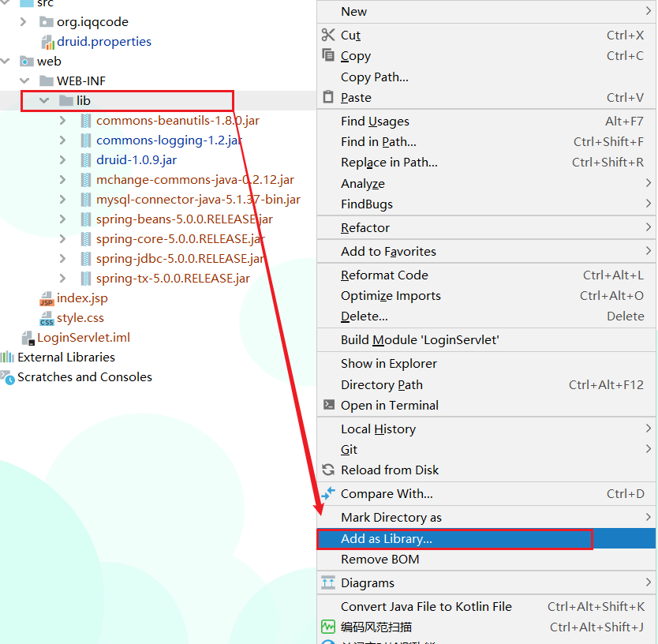Choose Show in Explorer
This screenshot has width=658, height=644.
pyautogui.click(x=486, y=364)
